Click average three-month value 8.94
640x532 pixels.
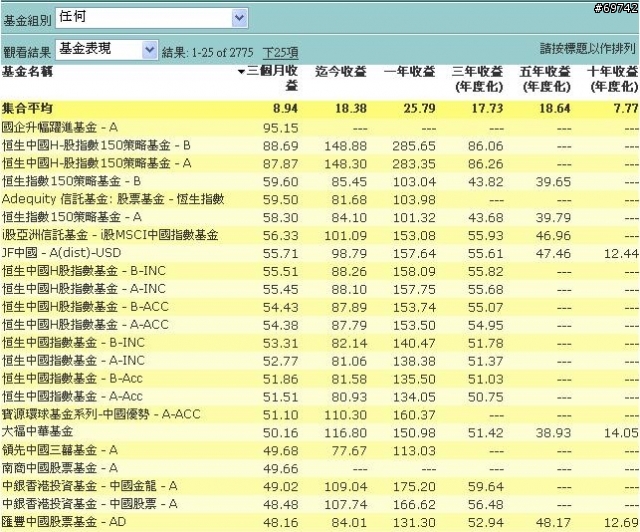tap(285, 109)
